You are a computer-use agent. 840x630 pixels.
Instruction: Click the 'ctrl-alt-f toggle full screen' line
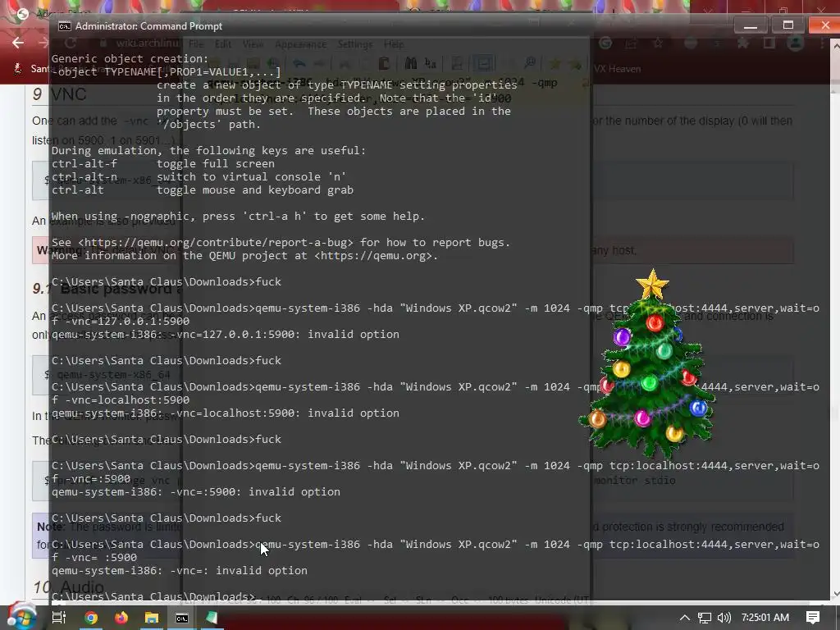pyautogui.click(x=163, y=164)
